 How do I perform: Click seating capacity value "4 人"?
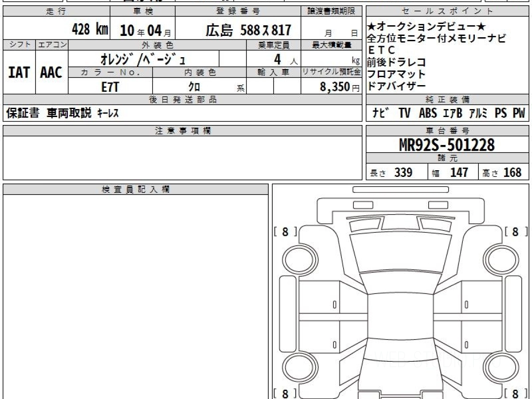285,59
